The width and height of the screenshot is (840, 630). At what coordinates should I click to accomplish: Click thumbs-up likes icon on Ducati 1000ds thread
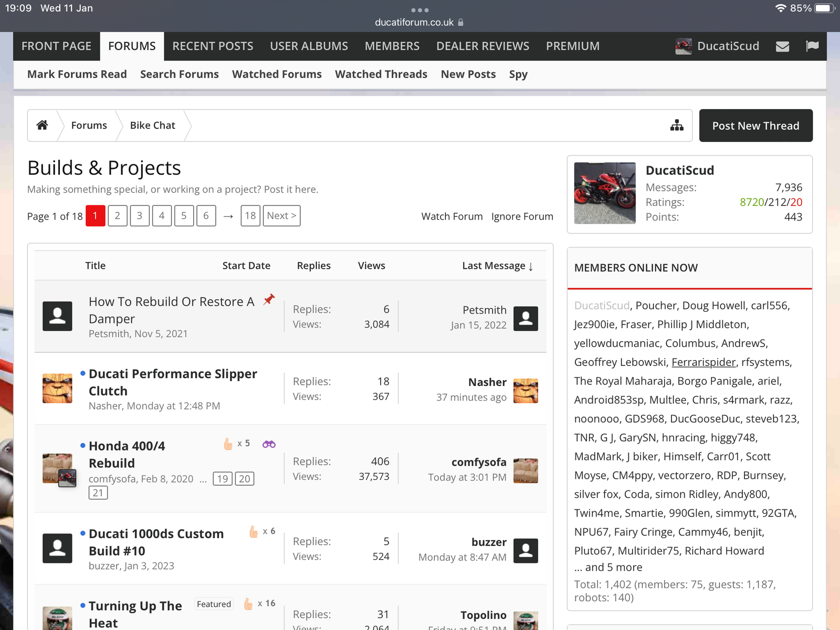(x=254, y=532)
